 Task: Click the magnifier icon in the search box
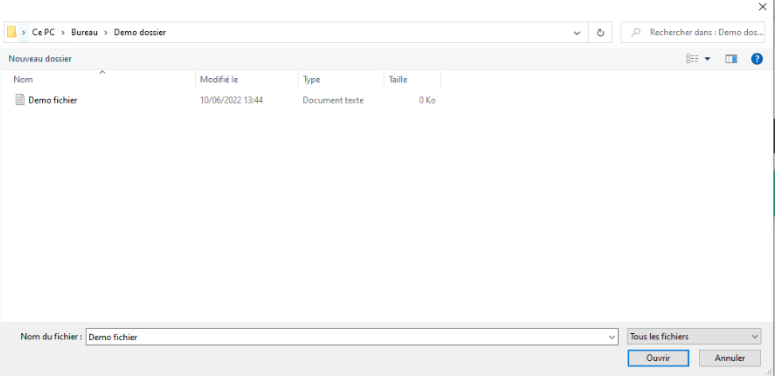click(637, 33)
